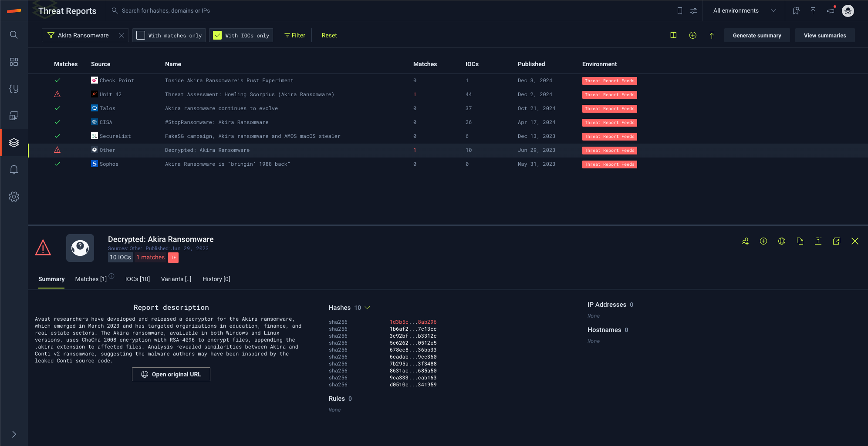
Task: Click the plus-circle icon near Generate summary
Action: (x=693, y=35)
